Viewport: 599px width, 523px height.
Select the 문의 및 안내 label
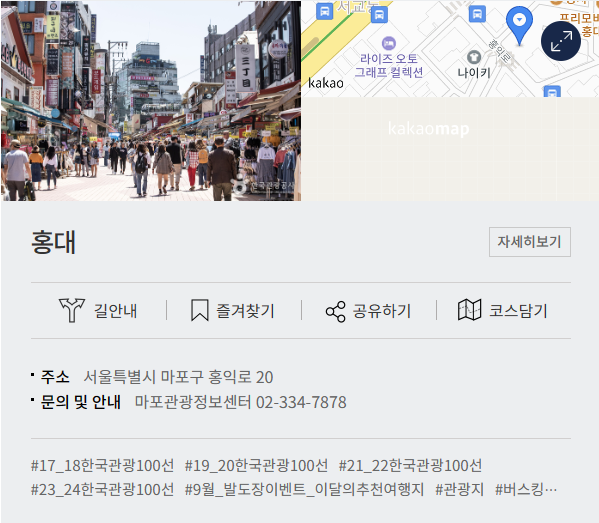(81, 402)
